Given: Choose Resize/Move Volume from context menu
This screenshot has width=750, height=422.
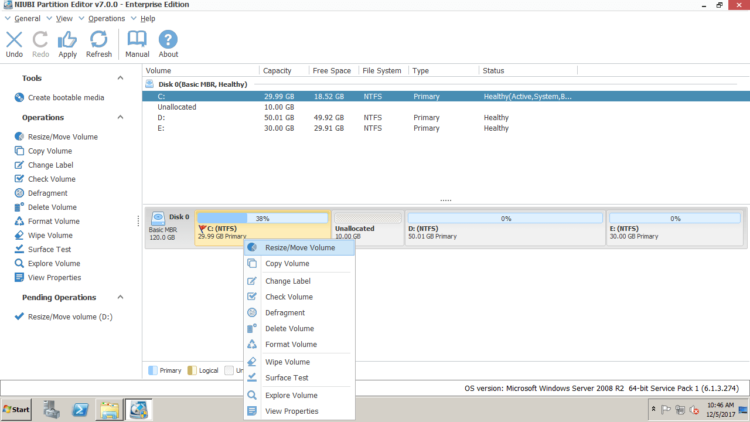Looking at the screenshot, I should 299,247.
